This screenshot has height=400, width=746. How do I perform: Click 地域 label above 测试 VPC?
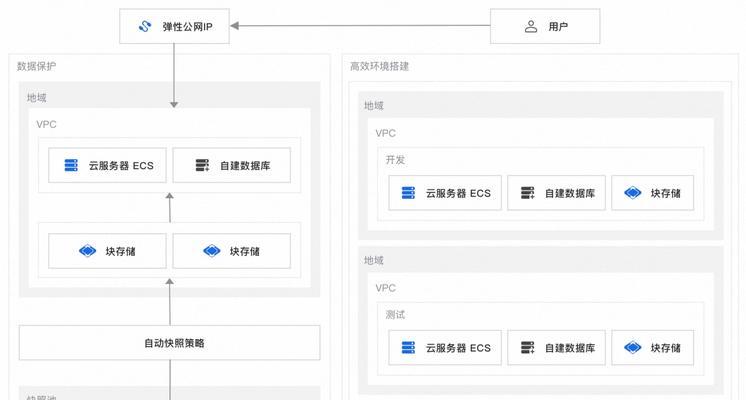pos(373,260)
